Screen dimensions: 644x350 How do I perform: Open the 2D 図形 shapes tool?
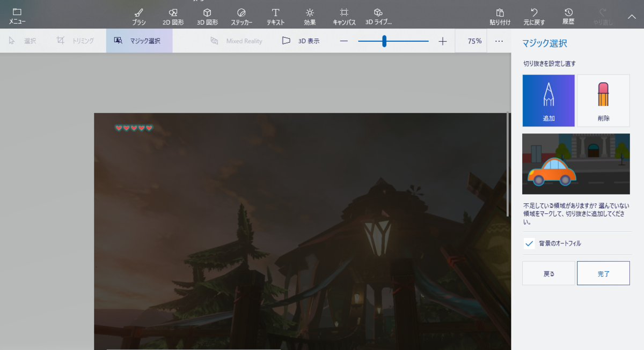click(x=173, y=17)
